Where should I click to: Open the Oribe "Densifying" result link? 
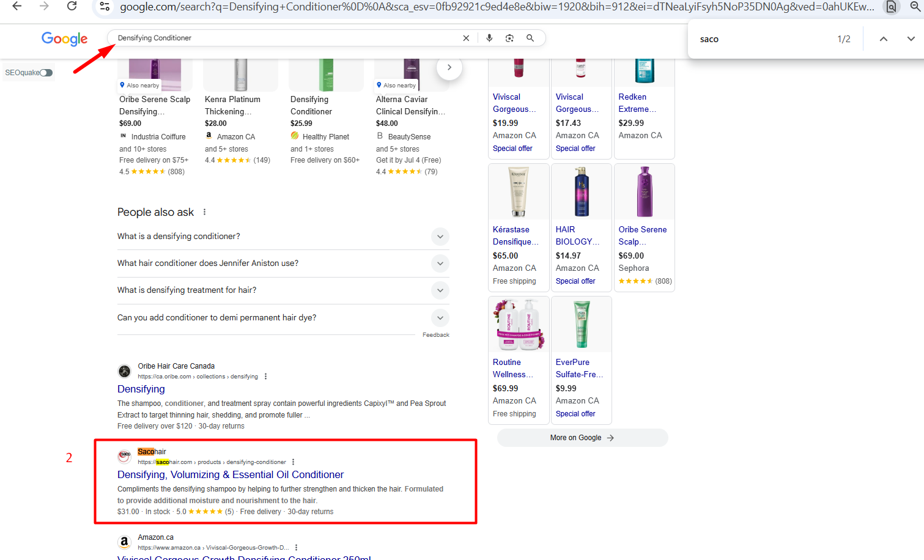(x=141, y=389)
